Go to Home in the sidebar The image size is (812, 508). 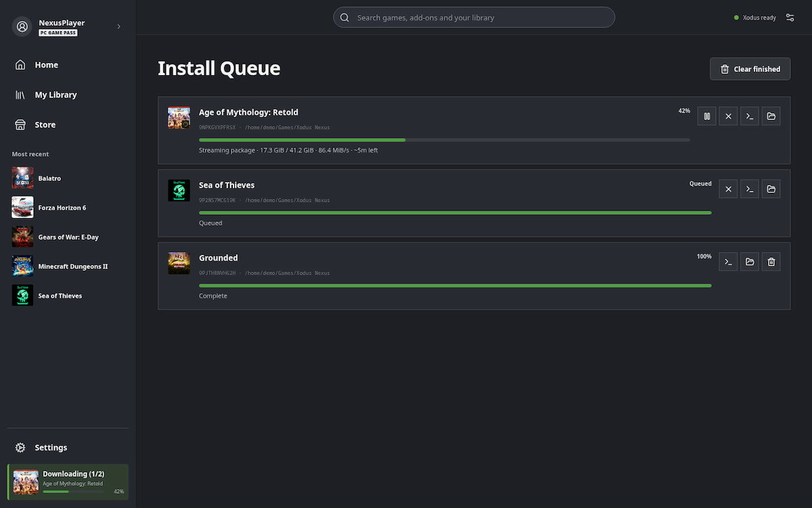(68, 65)
